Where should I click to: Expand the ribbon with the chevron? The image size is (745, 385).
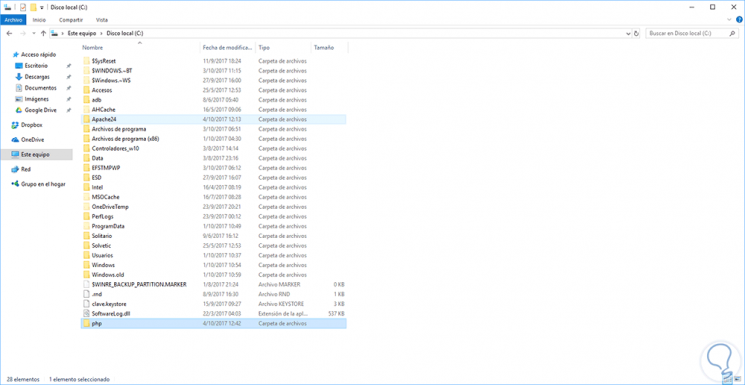tap(730, 19)
